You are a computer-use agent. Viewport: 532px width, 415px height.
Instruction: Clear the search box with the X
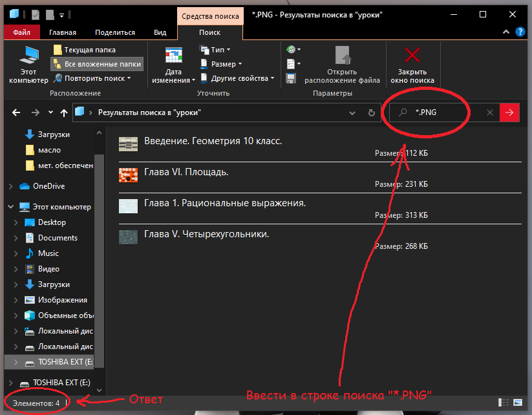pyautogui.click(x=490, y=112)
